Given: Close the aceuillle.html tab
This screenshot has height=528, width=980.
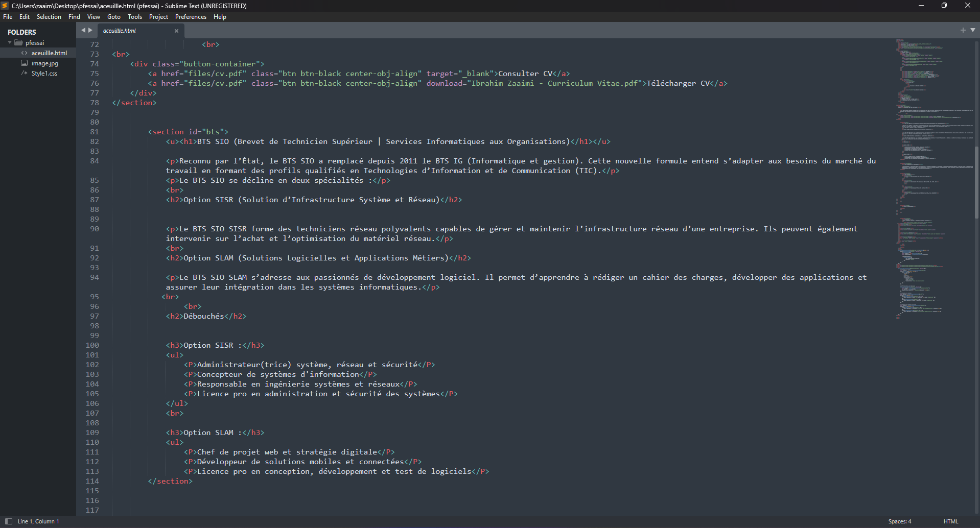Looking at the screenshot, I should click(x=176, y=31).
